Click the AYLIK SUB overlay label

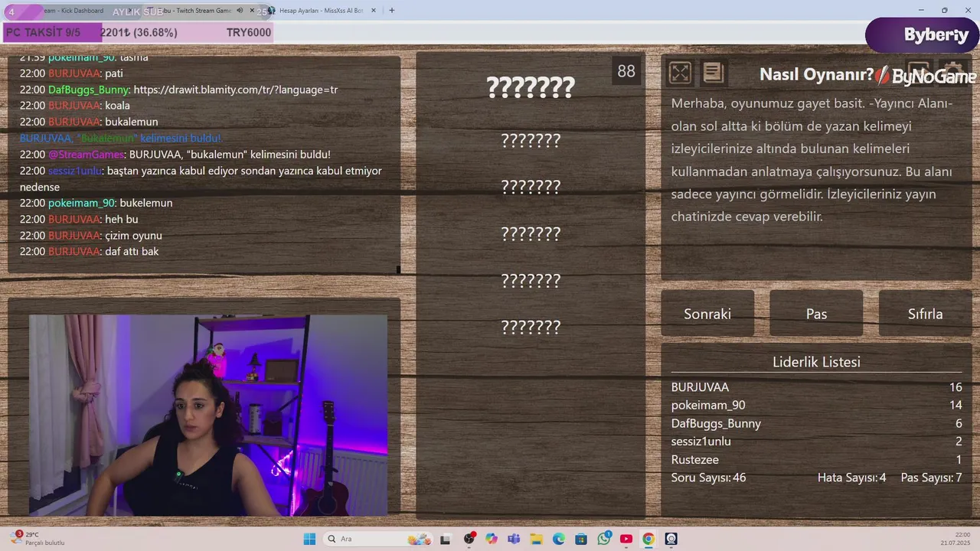(x=138, y=11)
